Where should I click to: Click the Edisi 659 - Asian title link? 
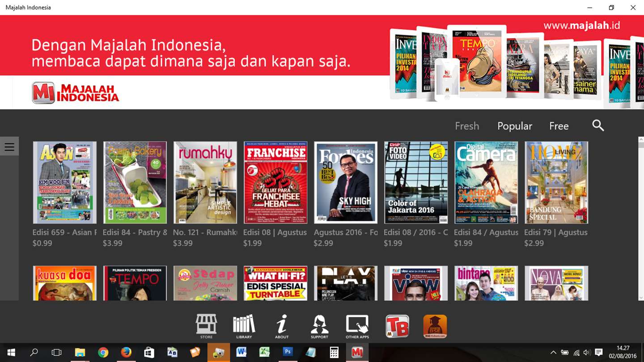click(64, 232)
